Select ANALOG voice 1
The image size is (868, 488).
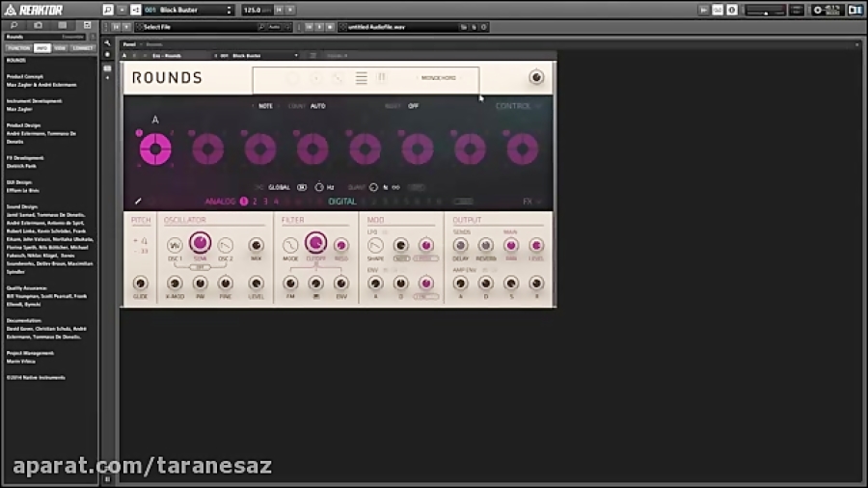(x=244, y=202)
